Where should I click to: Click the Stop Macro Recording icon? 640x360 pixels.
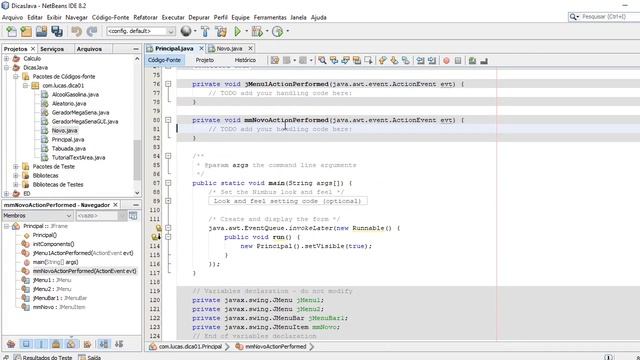coord(458,60)
